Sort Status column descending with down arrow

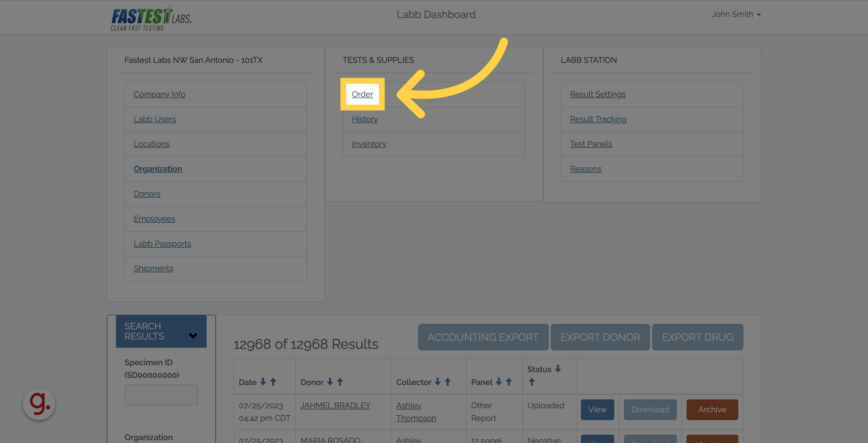(558, 369)
